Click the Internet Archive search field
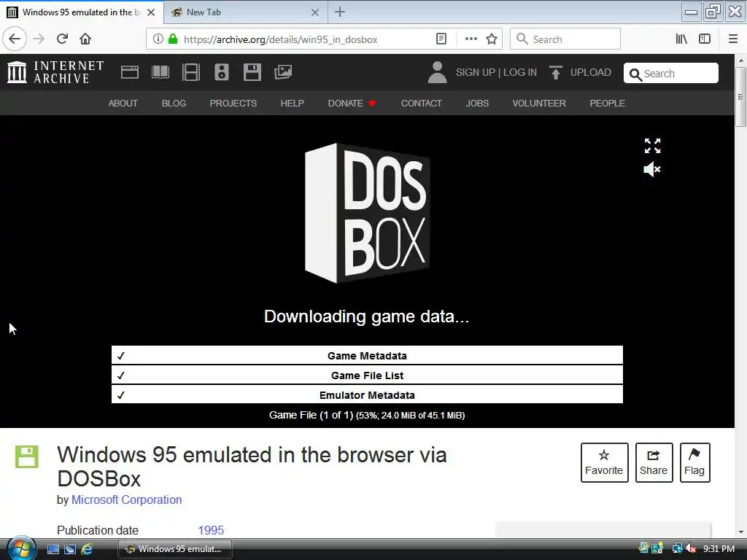Image resolution: width=747 pixels, height=560 pixels. (x=671, y=74)
